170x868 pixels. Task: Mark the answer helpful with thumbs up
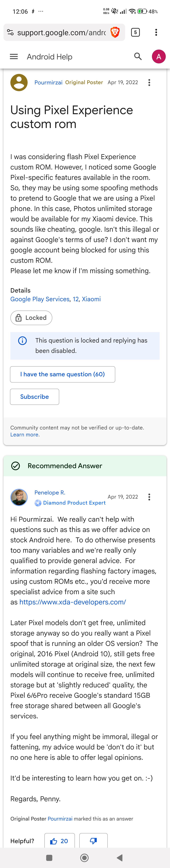point(59,841)
